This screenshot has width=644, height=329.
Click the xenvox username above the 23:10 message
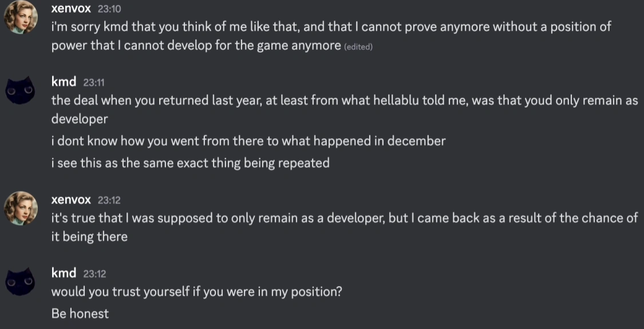pyautogui.click(x=71, y=9)
